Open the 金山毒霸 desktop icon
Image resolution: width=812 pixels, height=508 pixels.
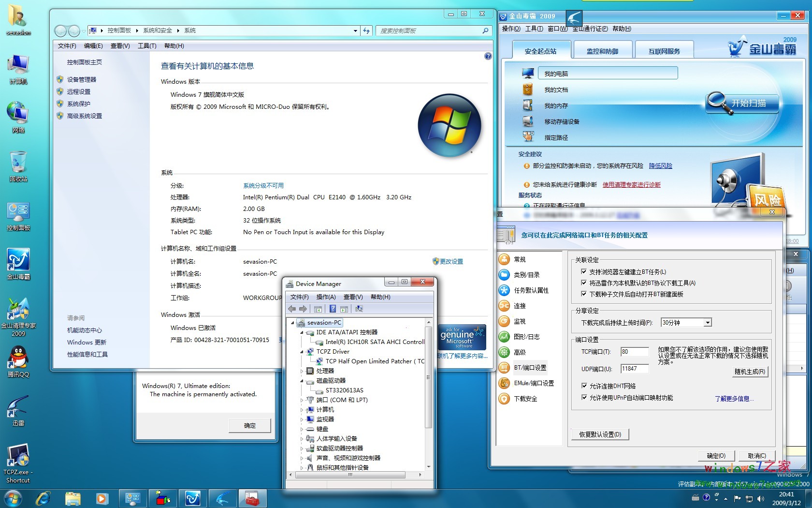click(18, 261)
